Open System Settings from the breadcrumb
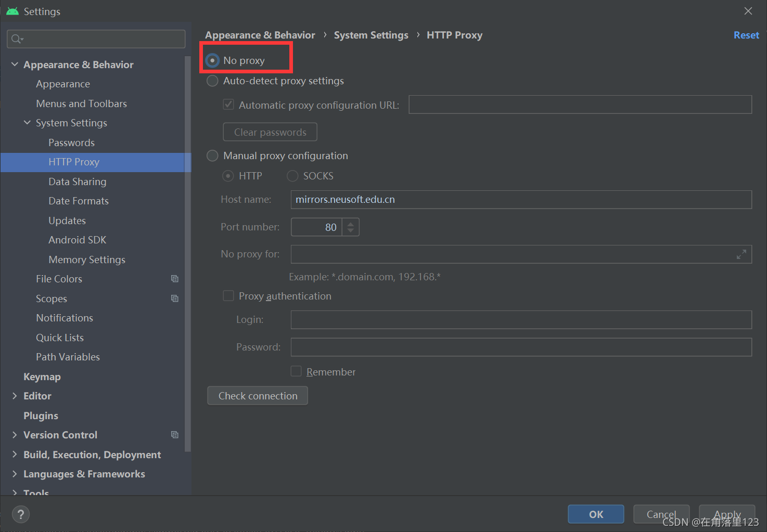The width and height of the screenshot is (767, 532). click(x=371, y=35)
